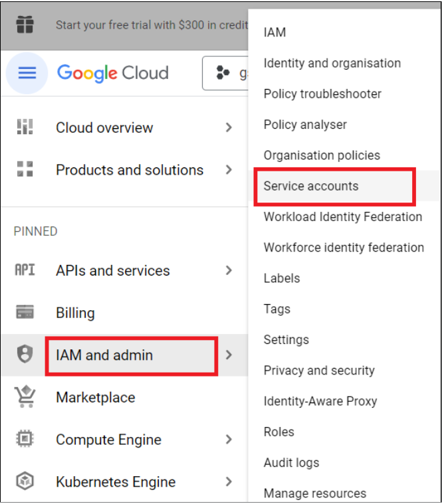Viewport: 442px width, 504px height.
Task: Click the Cloud overview dashboard icon
Action: [25, 127]
